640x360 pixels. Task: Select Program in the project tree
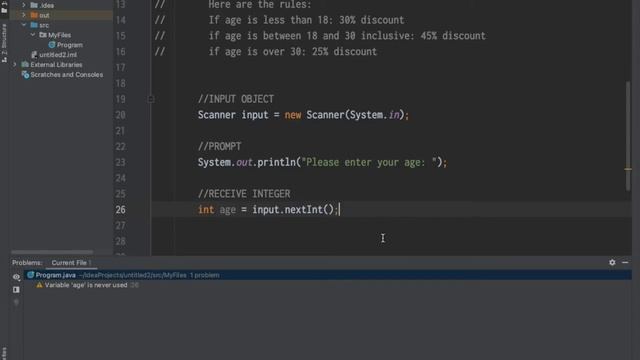(x=70, y=45)
